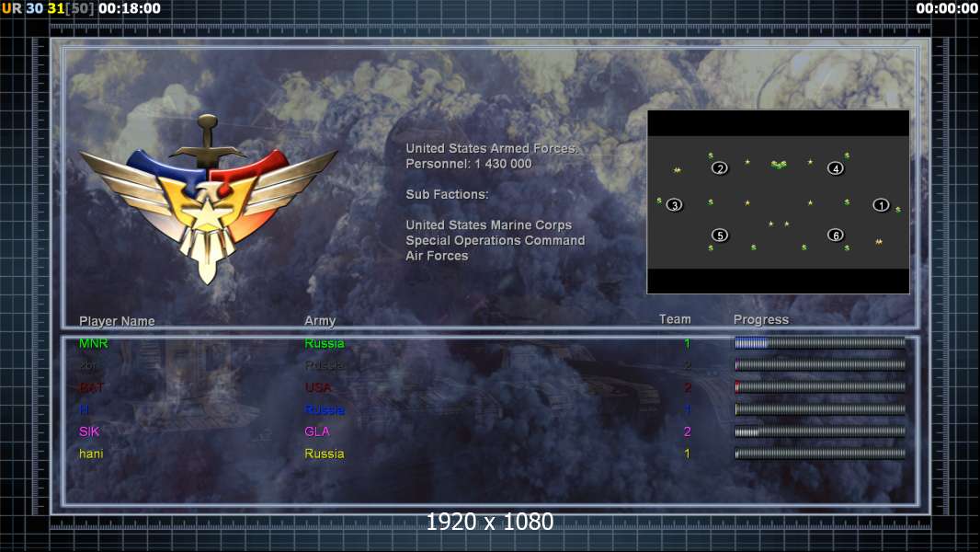Click the Sub Factions: label

coord(447,194)
